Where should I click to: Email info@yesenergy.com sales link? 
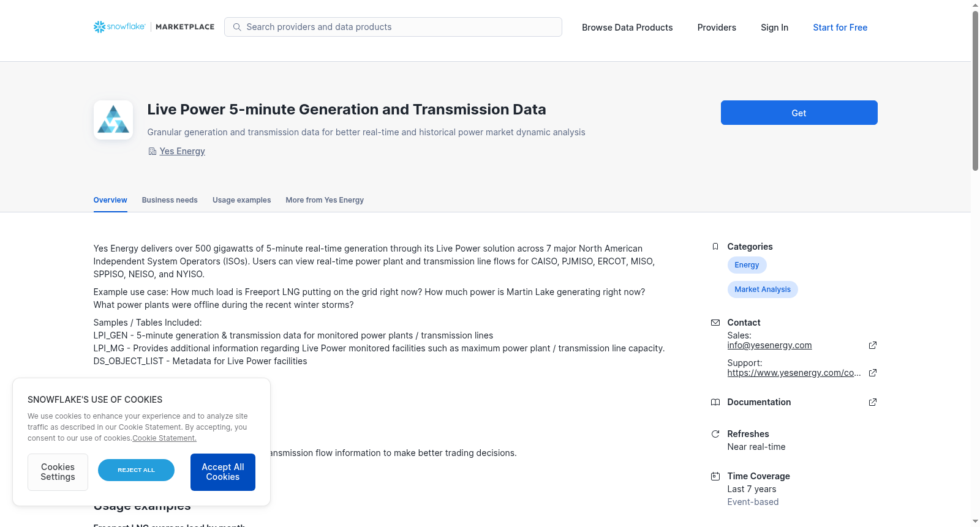coord(769,345)
